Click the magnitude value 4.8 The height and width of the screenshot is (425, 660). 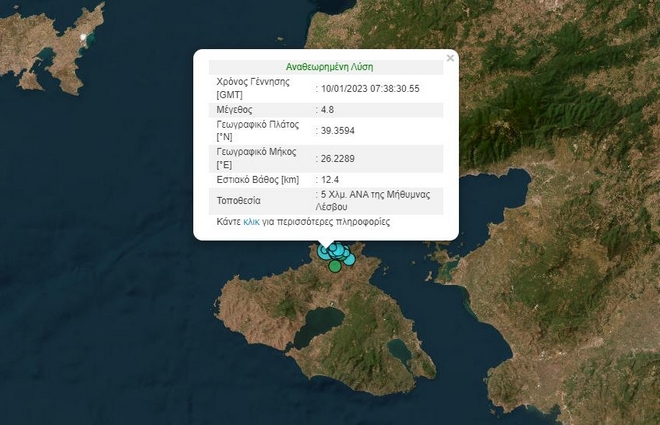329,110
